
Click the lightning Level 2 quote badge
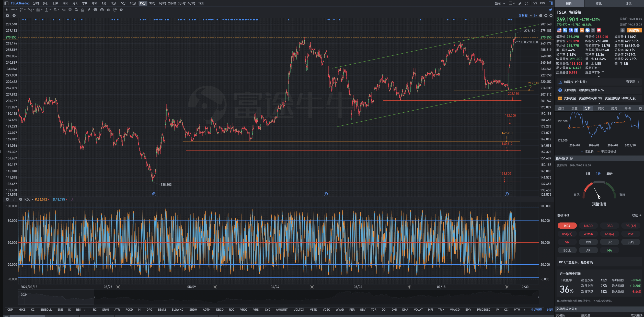point(565,30)
